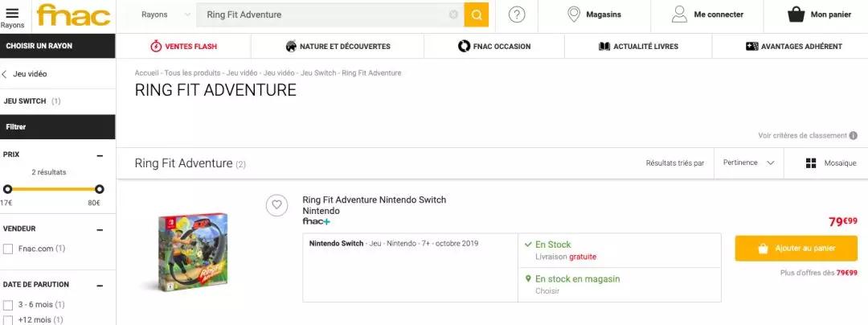Clear the search field text
868x325 pixels.
click(x=453, y=14)
